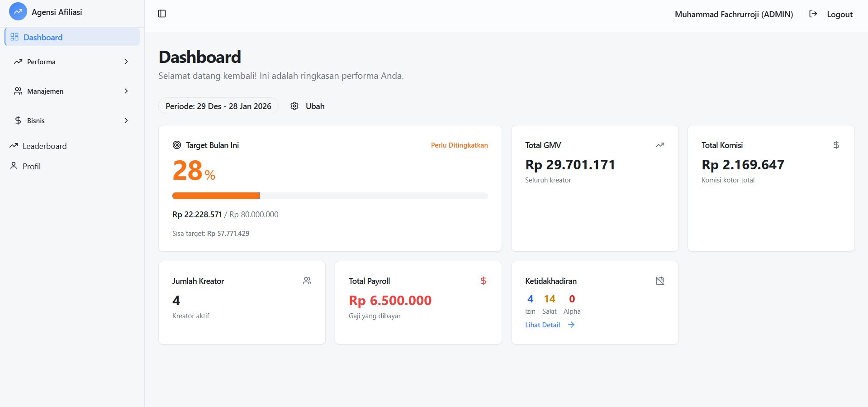Toggle the sidebar panel icon

tap(162, 14)
